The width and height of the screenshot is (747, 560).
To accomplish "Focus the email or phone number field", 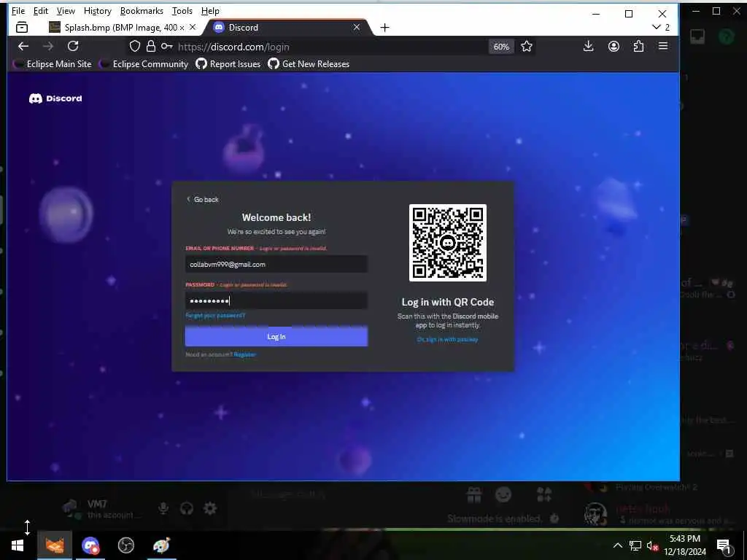I will point(276,264).
